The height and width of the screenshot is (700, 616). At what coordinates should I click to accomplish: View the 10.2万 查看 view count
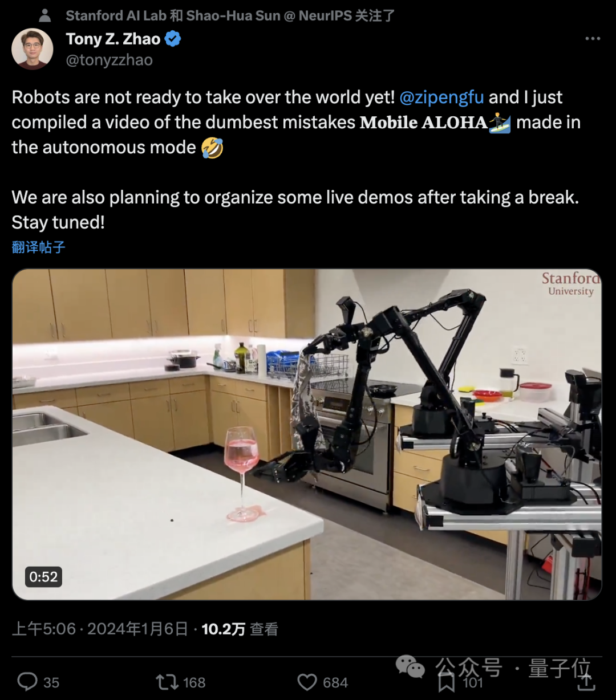tap(240, 629)
